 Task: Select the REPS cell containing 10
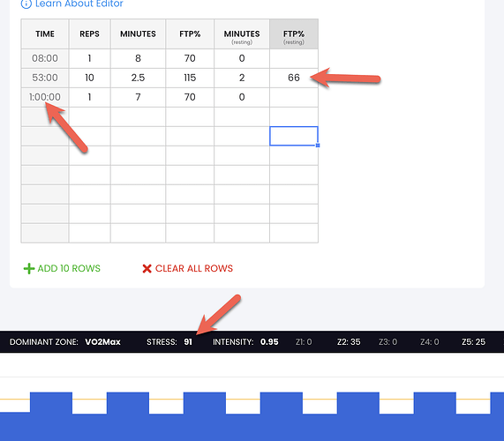tap(90, 78)
